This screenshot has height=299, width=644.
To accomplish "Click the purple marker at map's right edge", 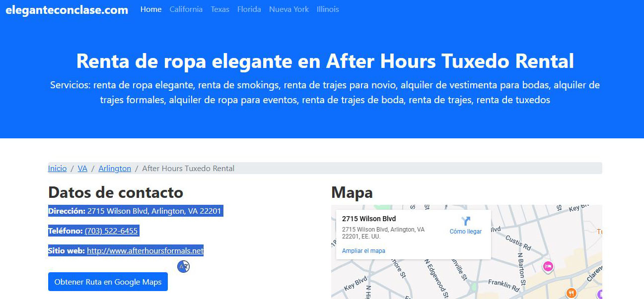I will click(x=600, y=294).
